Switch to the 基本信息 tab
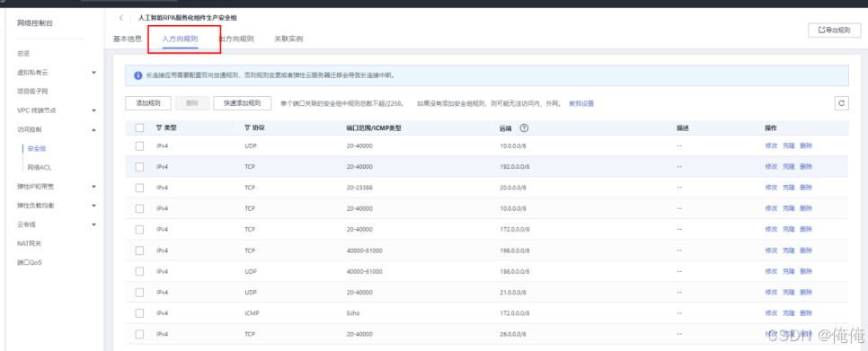 [x=128, y=39]
